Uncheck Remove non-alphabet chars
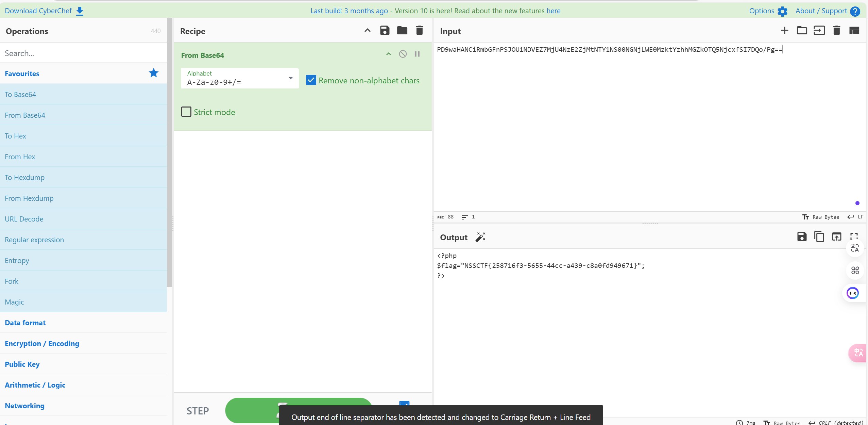The image size is (868, 425). [x=311, y=80]
